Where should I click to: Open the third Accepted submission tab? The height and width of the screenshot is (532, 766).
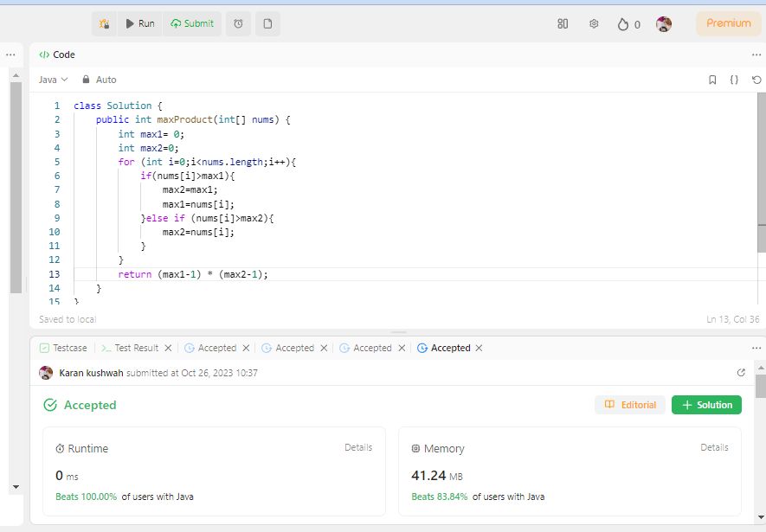point(366,348)
